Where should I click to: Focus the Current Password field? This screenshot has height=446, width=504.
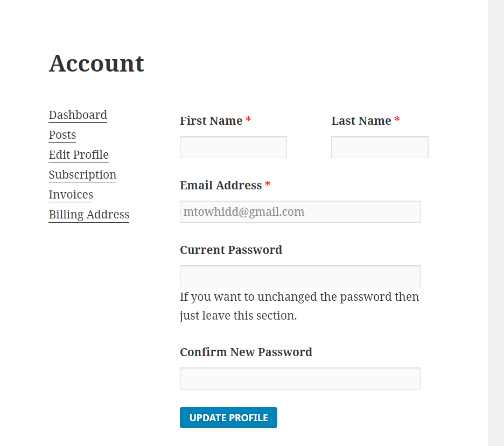pos(300,276)
